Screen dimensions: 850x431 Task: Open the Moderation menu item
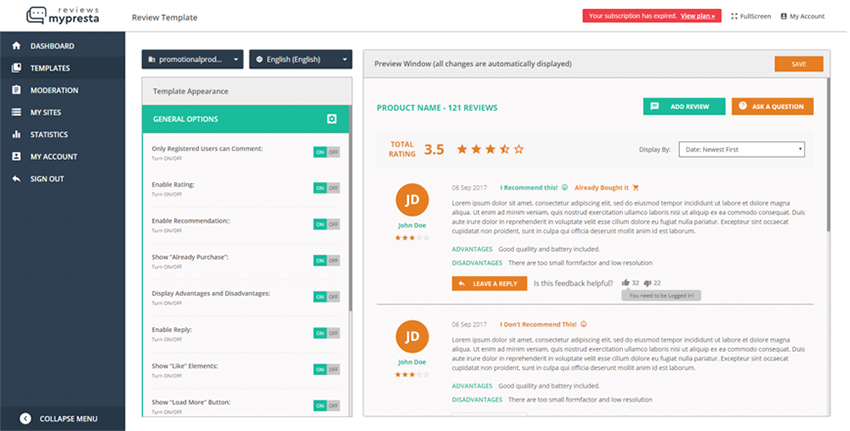point(62,90)
